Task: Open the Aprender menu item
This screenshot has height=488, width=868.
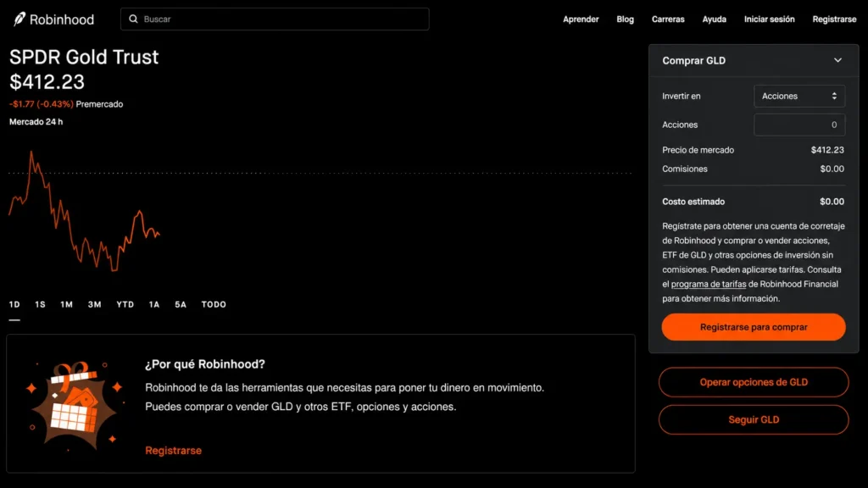Action: point(581,19)
